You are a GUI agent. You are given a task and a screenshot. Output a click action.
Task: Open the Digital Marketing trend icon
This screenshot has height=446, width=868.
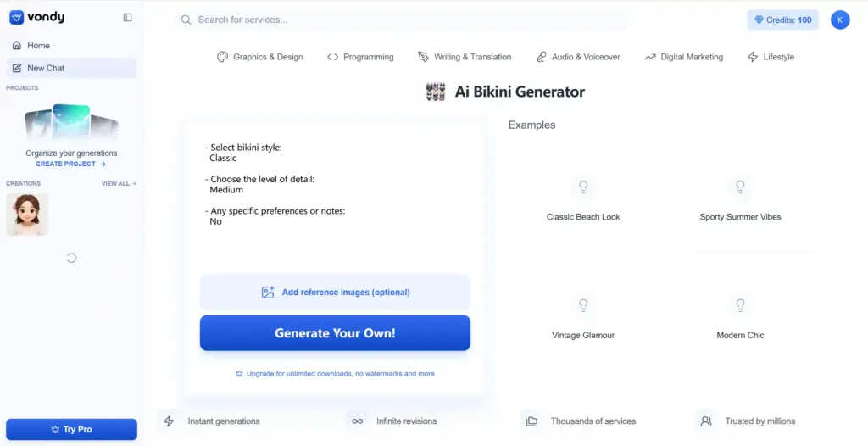coord(650,57)
